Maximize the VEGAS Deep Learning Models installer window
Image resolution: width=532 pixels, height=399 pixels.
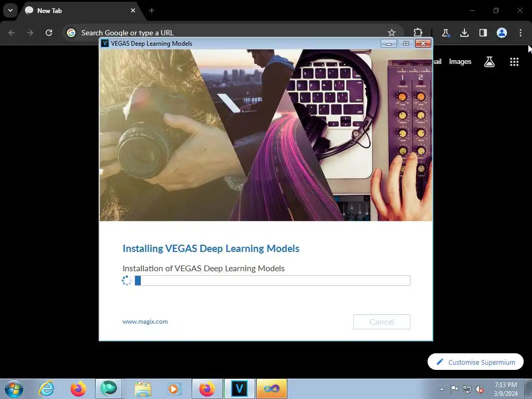coord(406,44)
